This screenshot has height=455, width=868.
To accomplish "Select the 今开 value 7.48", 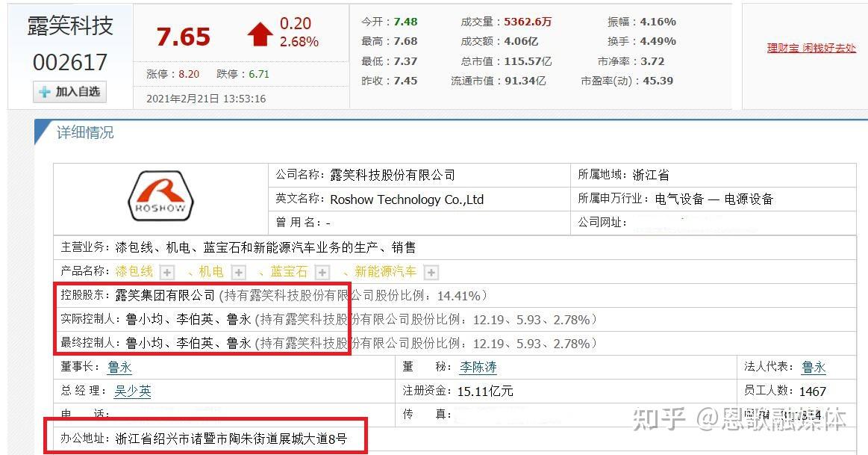I will (405, 22).
